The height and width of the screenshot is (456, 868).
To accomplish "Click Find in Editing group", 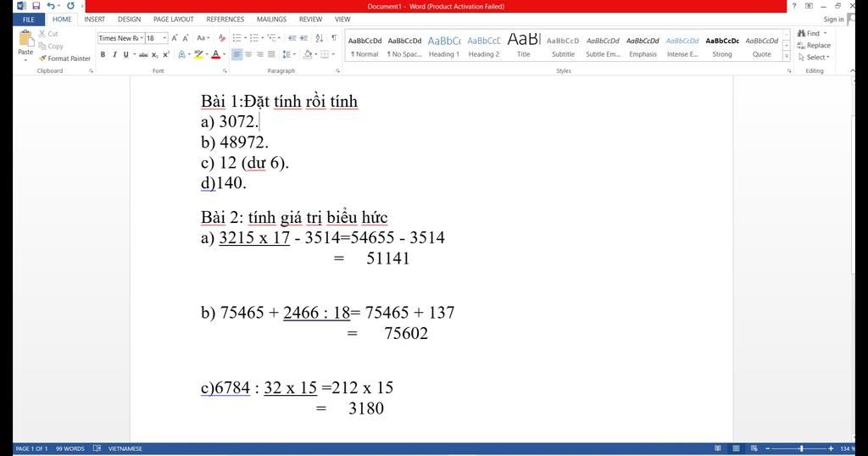I will [x=811, y=33].
